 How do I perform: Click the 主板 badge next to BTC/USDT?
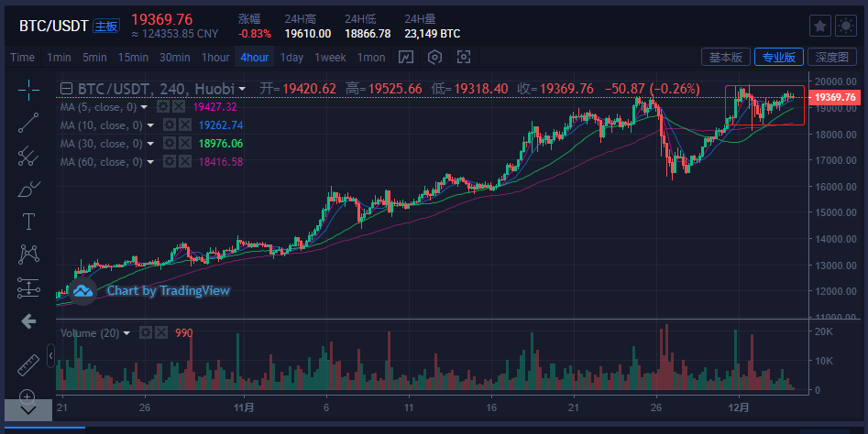tap(106, 26)
